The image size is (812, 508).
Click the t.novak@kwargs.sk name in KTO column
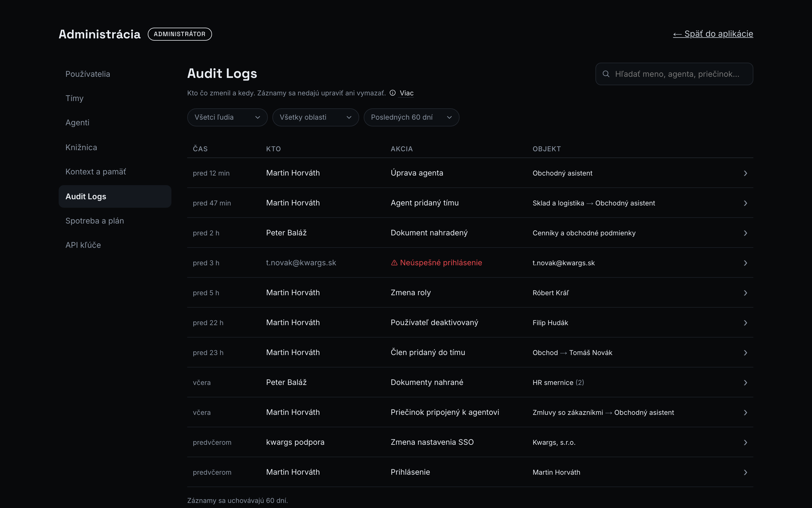301,263
